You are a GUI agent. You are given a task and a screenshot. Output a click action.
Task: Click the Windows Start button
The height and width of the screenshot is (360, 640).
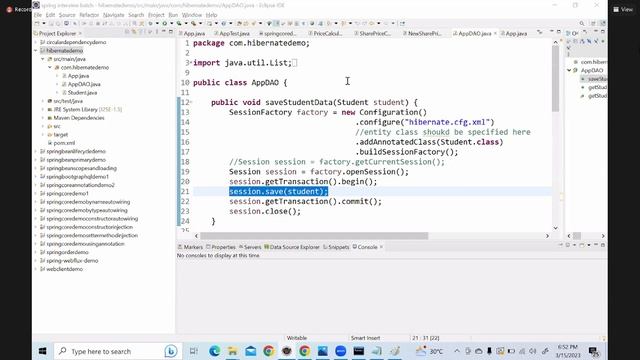(x=42, y=351)
